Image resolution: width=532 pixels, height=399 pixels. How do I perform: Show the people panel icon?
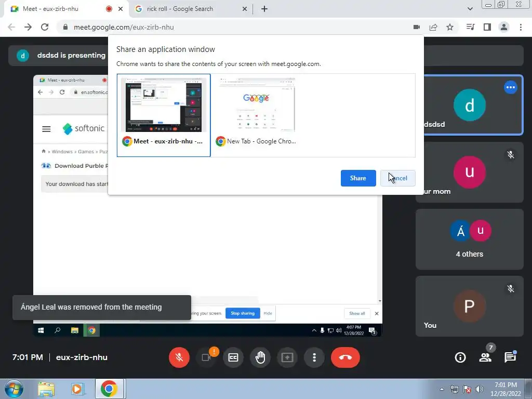[x=485, y=357]
